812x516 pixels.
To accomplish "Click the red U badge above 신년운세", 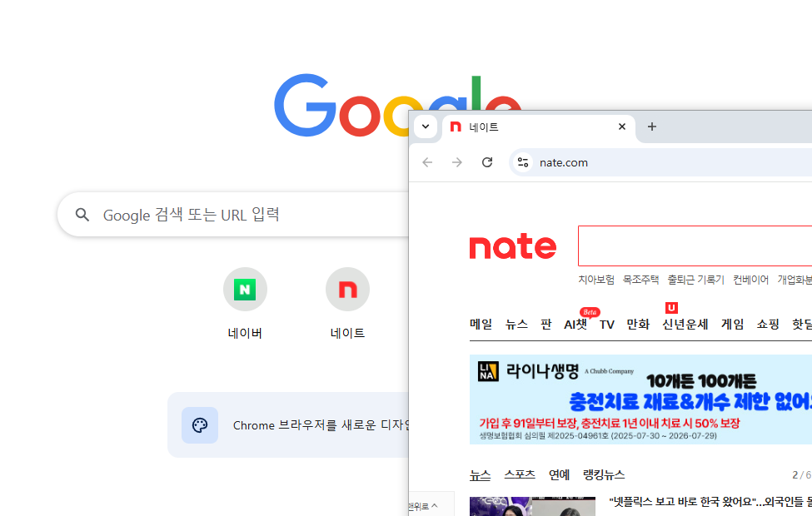I will pyautogui.click(x=671, y=308).
